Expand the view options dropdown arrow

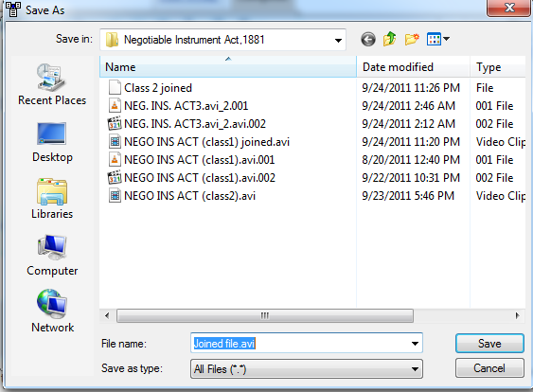pyautogui.click(x=446, y=39)
